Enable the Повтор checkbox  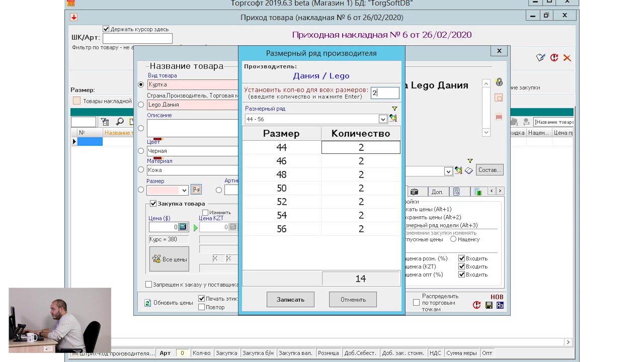(x=201, y=307)
